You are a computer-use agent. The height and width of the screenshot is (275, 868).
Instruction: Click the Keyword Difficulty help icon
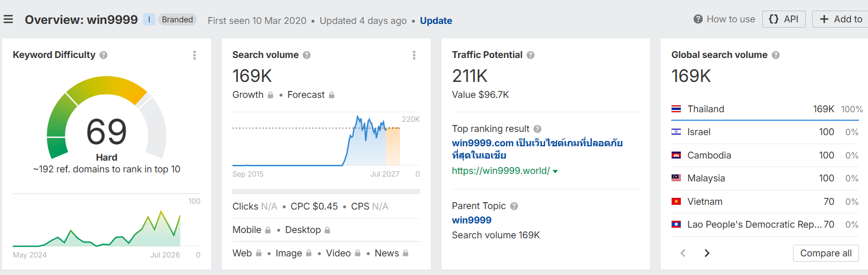pos(104,55)
